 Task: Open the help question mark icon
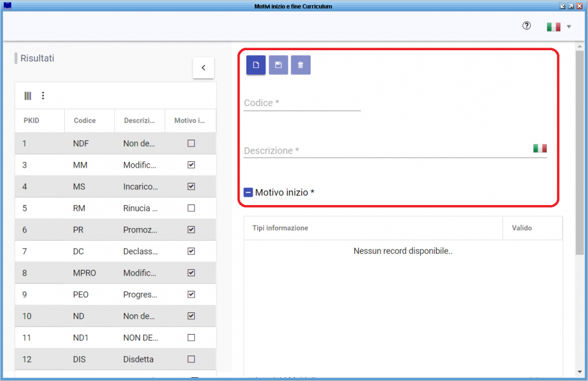tap(526, 25)
